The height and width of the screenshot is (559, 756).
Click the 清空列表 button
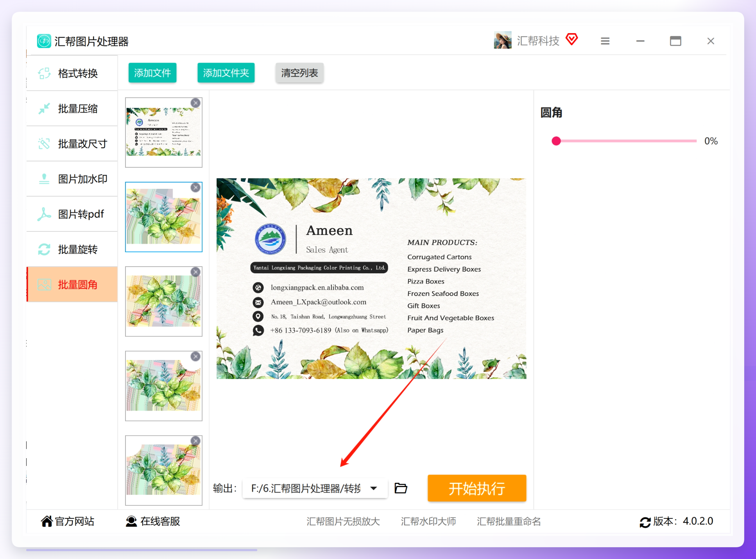coord(299,73)
